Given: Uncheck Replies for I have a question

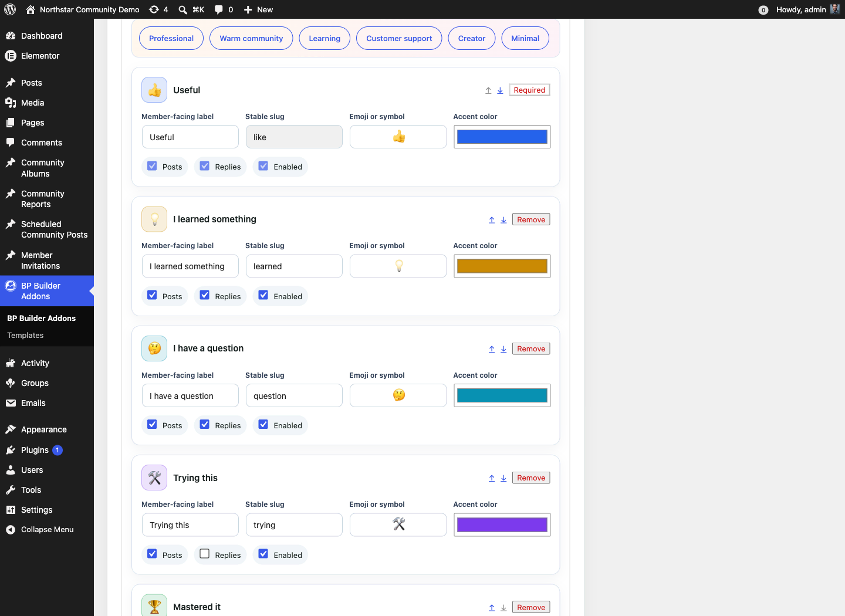Looking at the screenshot, I should click(x=205, y=424).
